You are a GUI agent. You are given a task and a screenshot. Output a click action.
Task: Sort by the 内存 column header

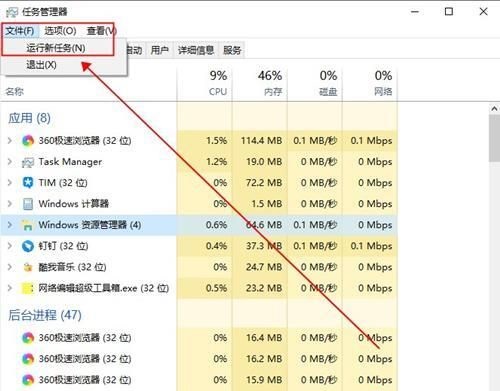pyautogui.click(x=260, y=83)
